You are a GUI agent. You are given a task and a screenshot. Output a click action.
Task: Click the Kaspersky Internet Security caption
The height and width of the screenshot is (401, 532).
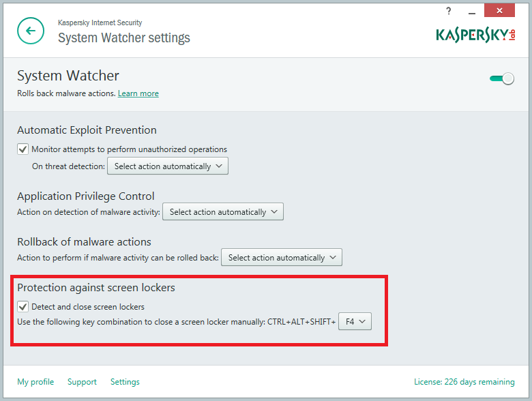tap(100, 23)
